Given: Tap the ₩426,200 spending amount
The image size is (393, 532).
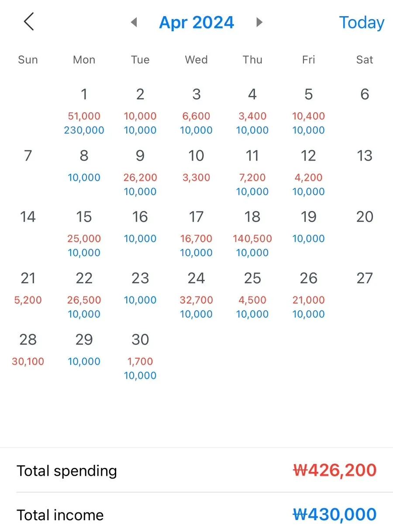Looking at the screenshot, I should 334,470.
